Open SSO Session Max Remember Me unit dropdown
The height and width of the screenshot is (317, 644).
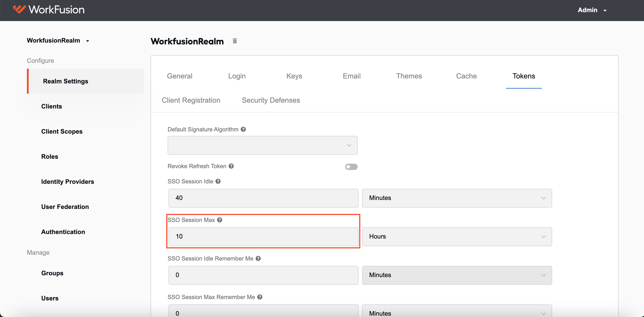(x=457, y=311)
